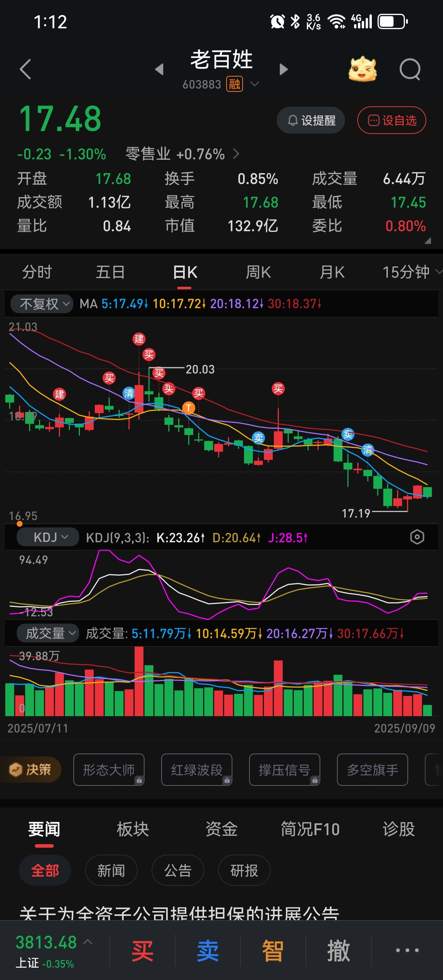The image size is (443, 980).
Task: Select 全部 news filter
Action: pos(45,870)
